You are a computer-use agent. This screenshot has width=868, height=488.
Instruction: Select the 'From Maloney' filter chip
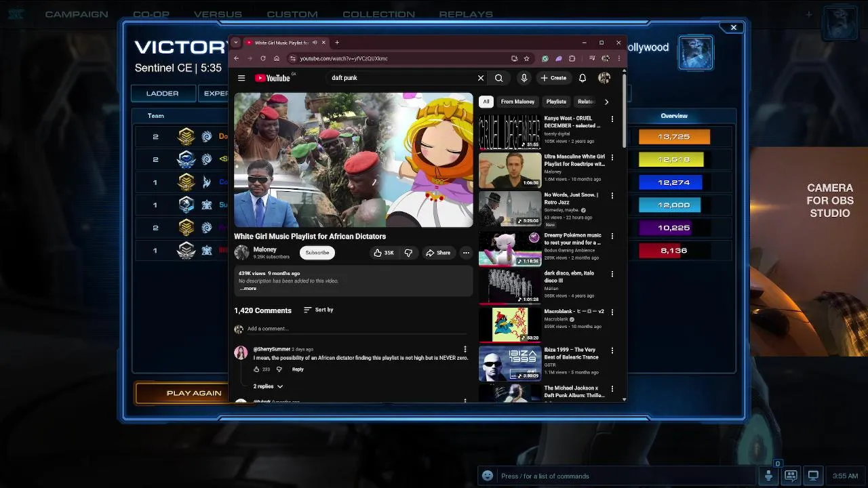point(517,102)
